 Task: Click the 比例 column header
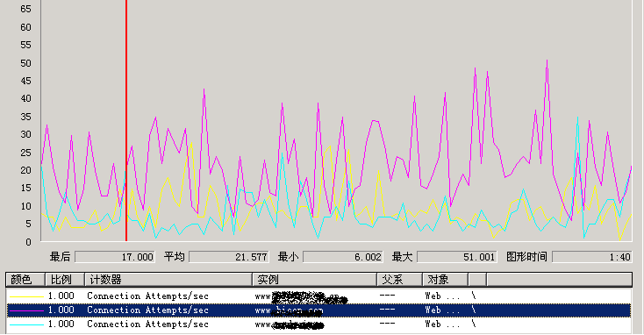pos(64,280)
